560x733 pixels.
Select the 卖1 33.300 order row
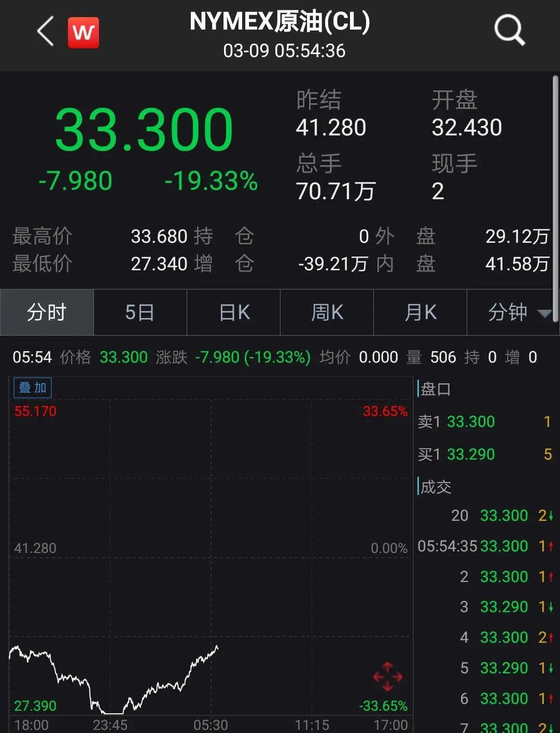pyautogui.click(x=484, y=422)
